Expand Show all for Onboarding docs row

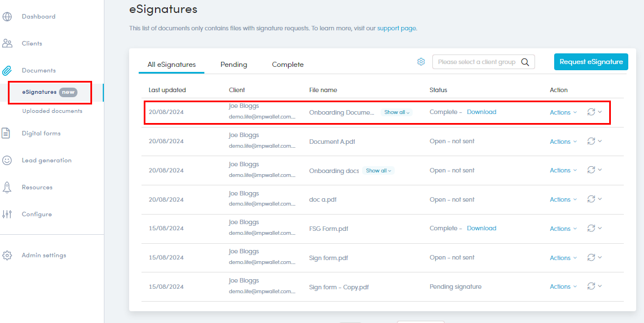pyautogui.click(x=379, y=171)
